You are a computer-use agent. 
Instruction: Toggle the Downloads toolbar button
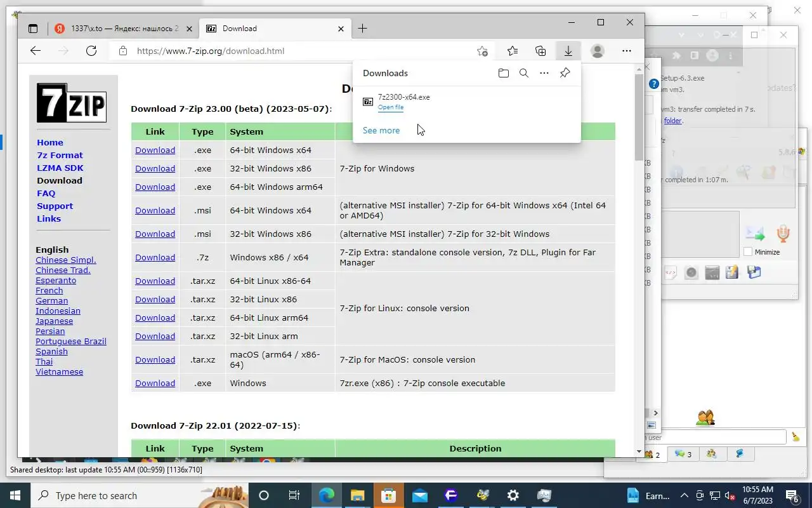568,51
